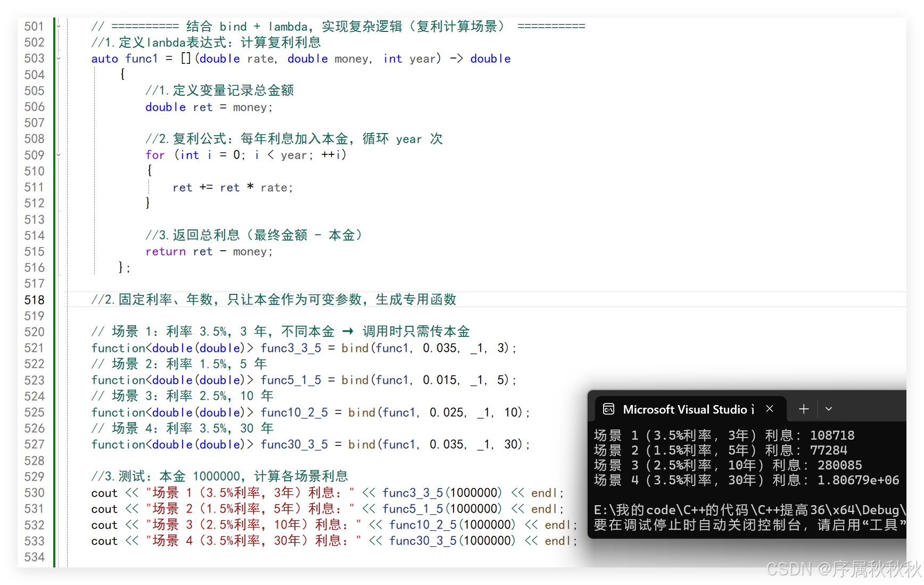Click console output value 1.80679e+06

pyautogui.click(x=858, y=480)
